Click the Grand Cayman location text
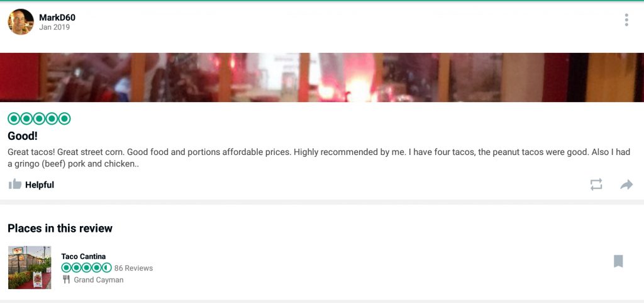Screen dimensions: 644x303 99,280
